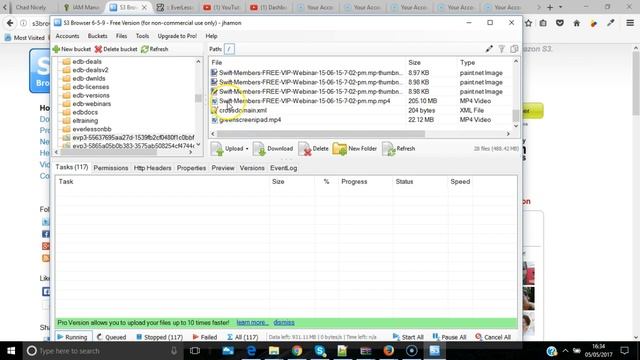
Task: Click the dismiss link in Pro banner
Action: pos(284,322)
